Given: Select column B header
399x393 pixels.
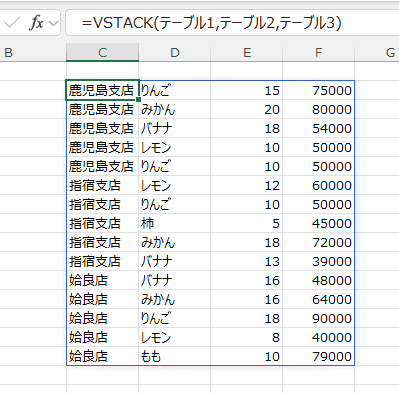Looking at the screenshot, I should coord(33,52).
